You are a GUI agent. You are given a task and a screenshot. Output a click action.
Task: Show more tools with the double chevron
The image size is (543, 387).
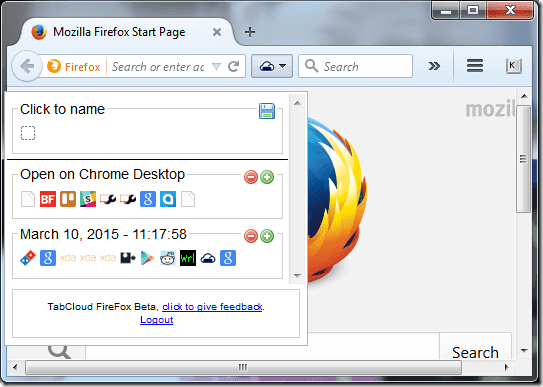[x=434, y=66]
